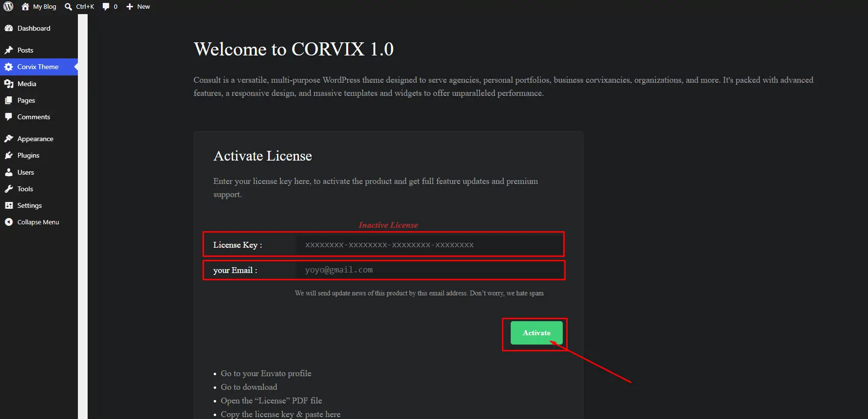868x419 pixels.
Task: Click the WordPress logo icon
Action: (8, 7)
